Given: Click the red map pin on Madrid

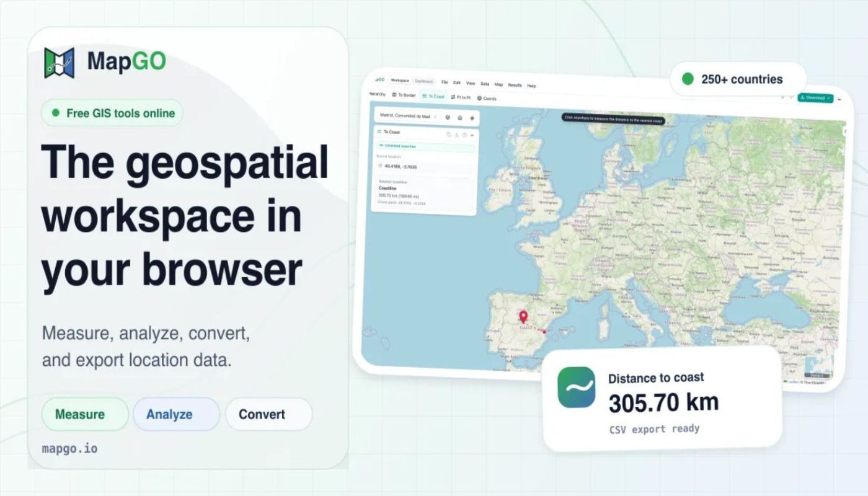Looking at the screenshot, I should coord(523,317).
